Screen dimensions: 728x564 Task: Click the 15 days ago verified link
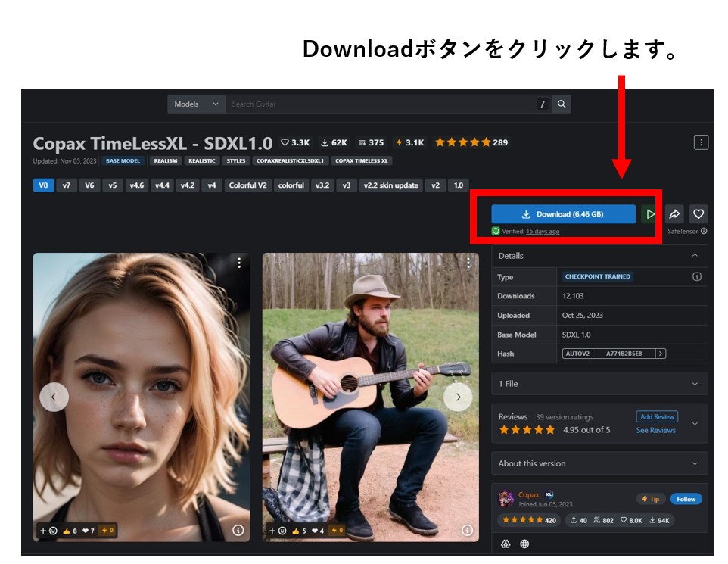543,232
